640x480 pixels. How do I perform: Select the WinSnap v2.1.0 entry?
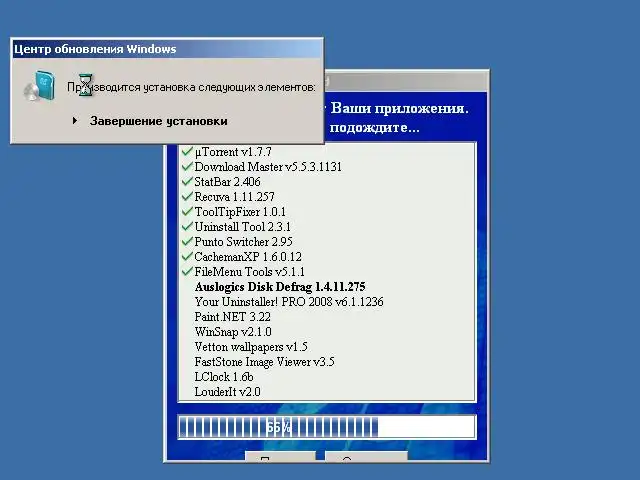(233, 332)
